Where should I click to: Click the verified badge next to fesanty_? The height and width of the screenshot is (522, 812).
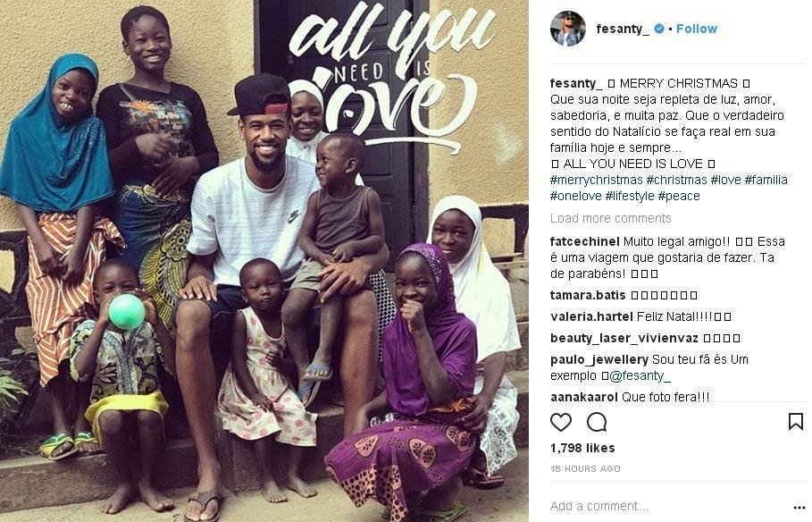658,29
